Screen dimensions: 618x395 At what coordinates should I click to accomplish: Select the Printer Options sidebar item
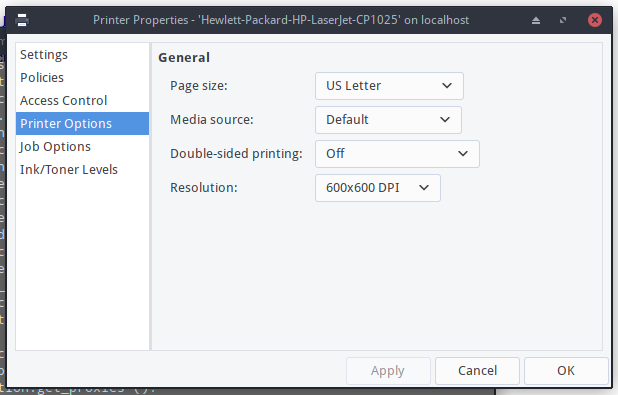pos(82,123)
